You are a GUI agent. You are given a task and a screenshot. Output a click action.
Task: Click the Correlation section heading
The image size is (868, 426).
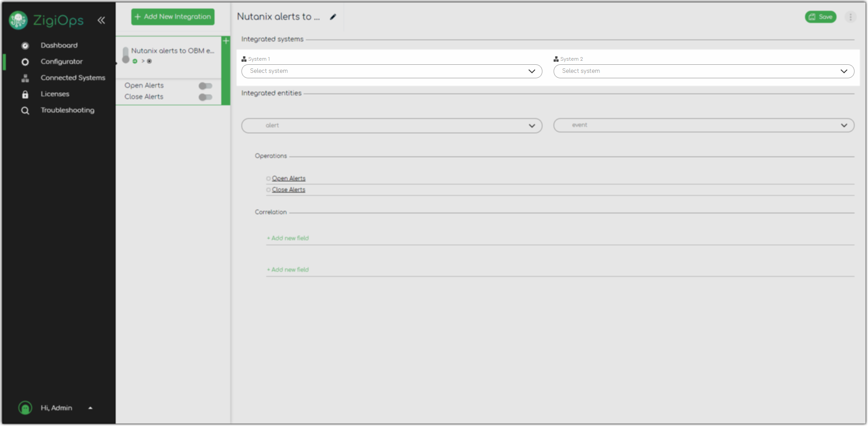click(x=271, y=212)
